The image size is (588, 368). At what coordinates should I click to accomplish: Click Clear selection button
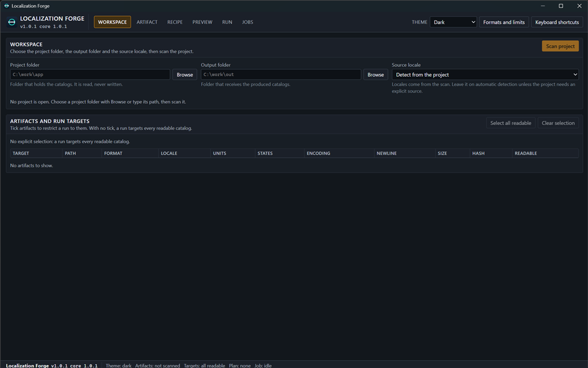point(558,123)
